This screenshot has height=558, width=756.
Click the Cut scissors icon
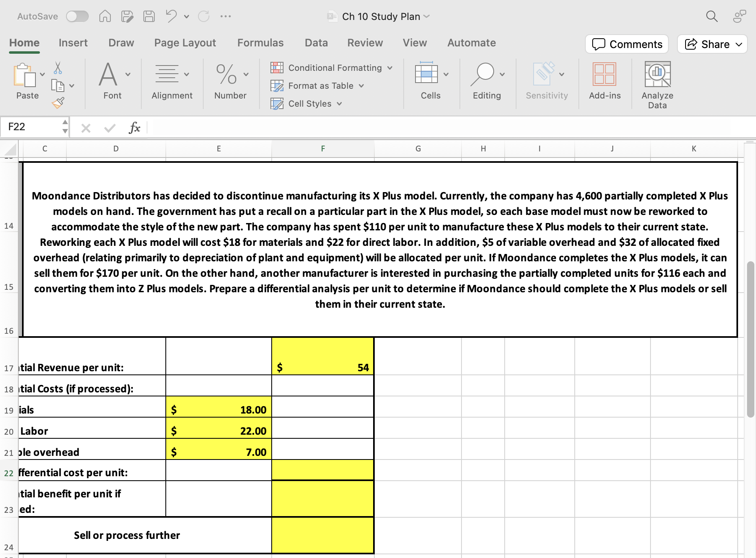pos(58,68)
